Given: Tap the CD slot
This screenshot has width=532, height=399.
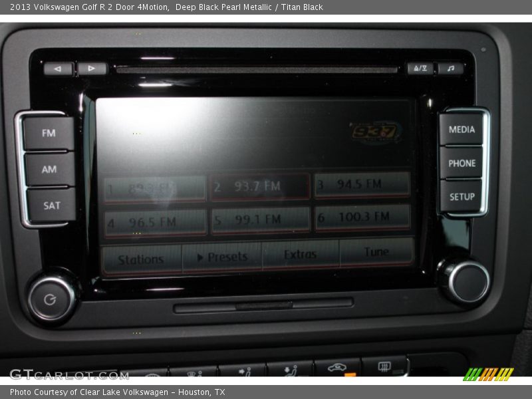Looking at the screenshot, I should 257,70.
